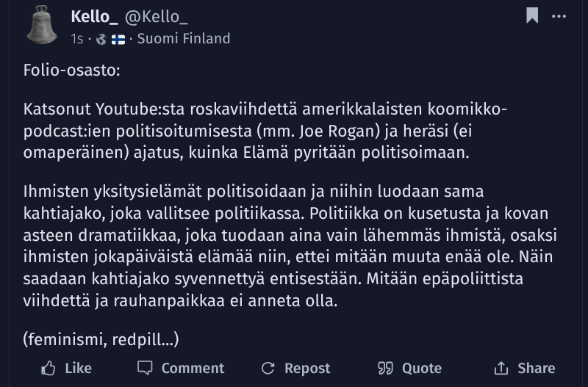Choose the Quote text label

[x=422, y=368]
